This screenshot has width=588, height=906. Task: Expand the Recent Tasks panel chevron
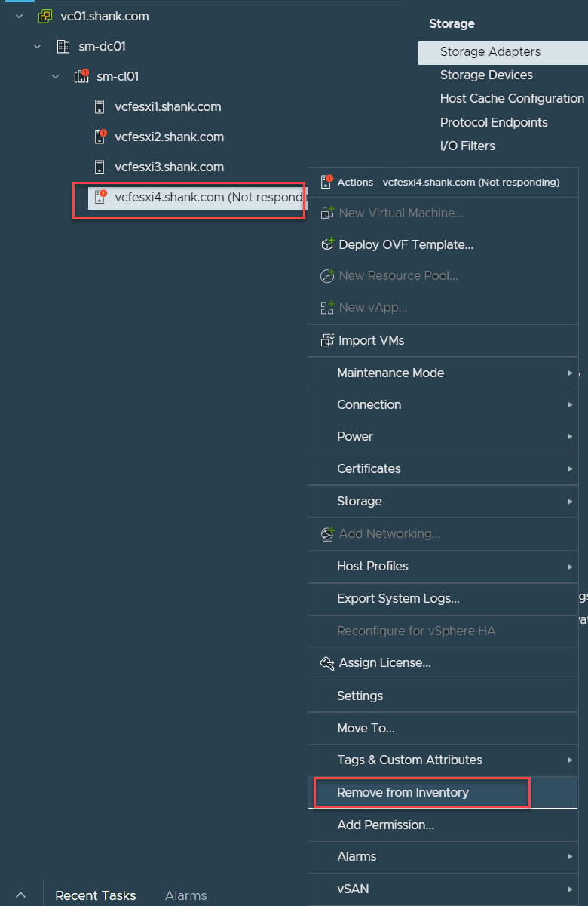click(x=21, y=895)
